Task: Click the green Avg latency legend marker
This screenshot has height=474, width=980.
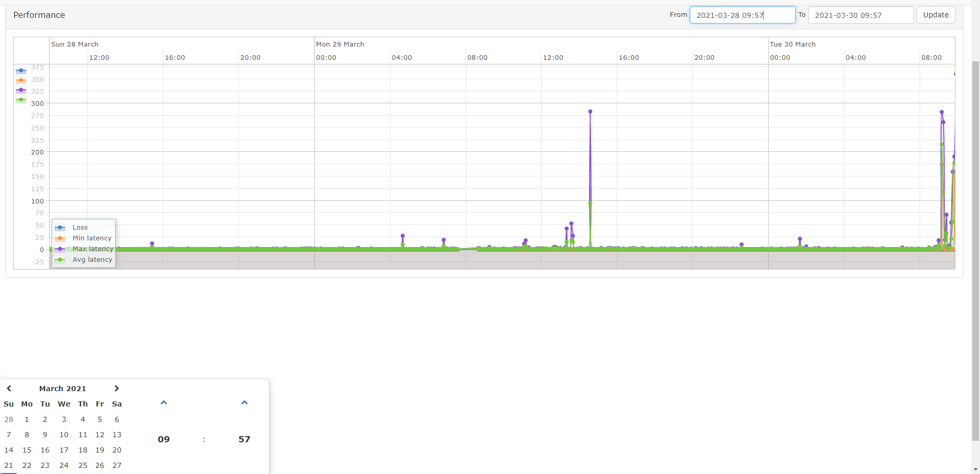Action: coord(60,259)
